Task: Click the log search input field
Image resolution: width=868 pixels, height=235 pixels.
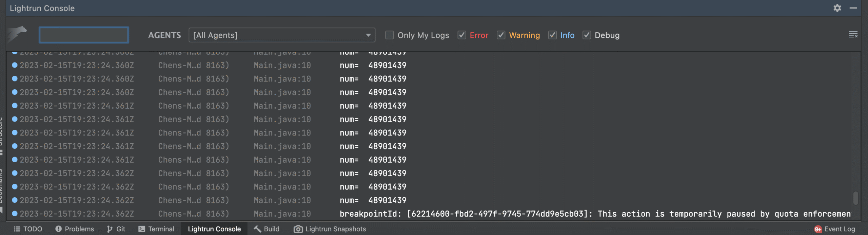Action: point(84,35)
